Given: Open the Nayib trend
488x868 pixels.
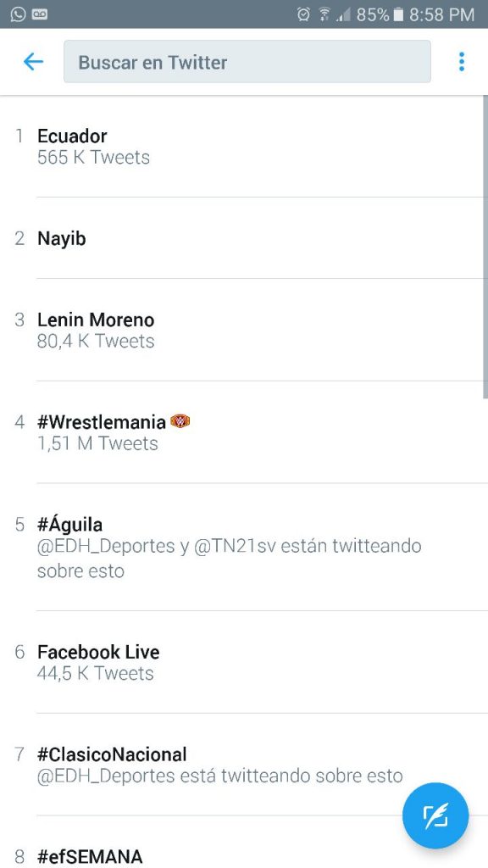Looking at the screenshot, I should (244, 238).
